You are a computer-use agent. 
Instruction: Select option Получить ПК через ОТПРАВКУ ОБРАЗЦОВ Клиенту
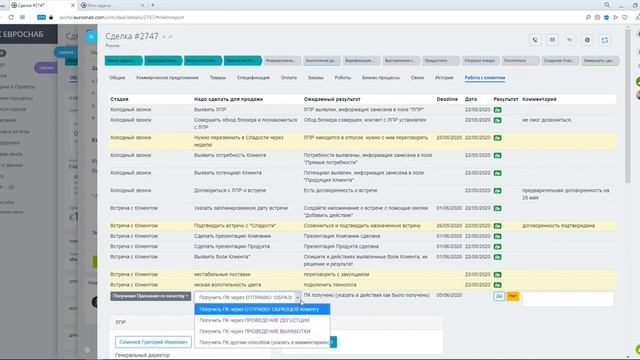click(x=262, y=309)
